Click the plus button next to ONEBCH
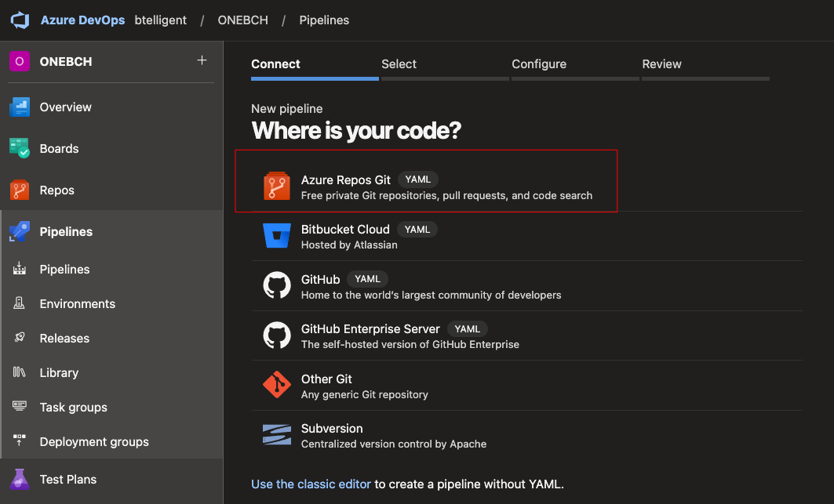 (202, 61)
